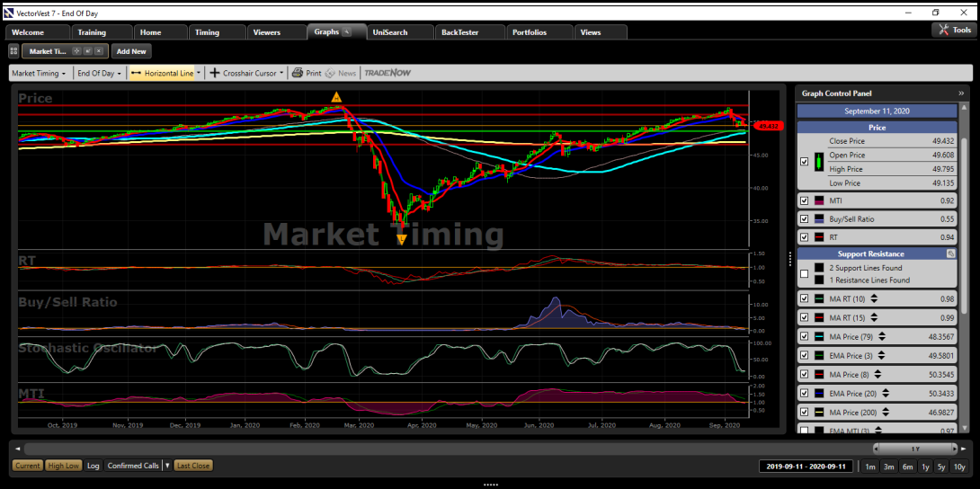Go to the BackTester tab
The image size is (980, 489).
click(x=469, y=32)
